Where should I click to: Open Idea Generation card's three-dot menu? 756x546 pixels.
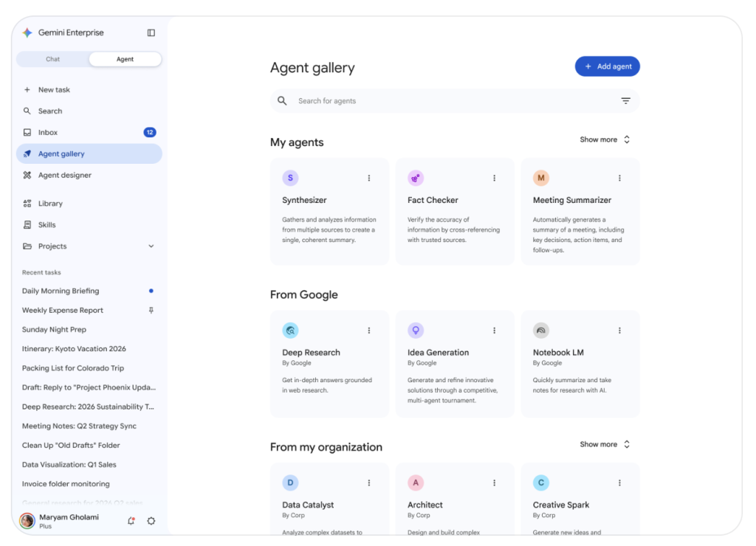[494, 331]
